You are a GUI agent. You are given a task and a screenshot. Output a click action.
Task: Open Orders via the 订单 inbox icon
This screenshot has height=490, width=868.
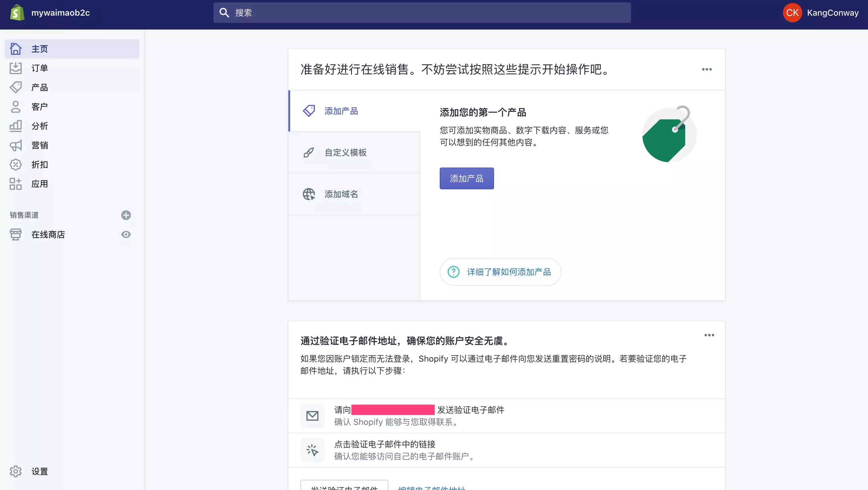pos(15,68)
